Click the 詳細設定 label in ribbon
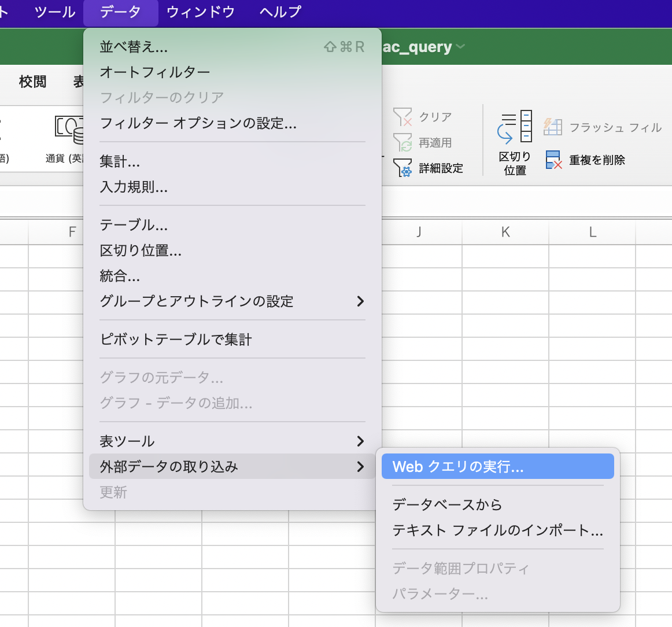Viewport: 672px width, 627px height. [441, 168]
